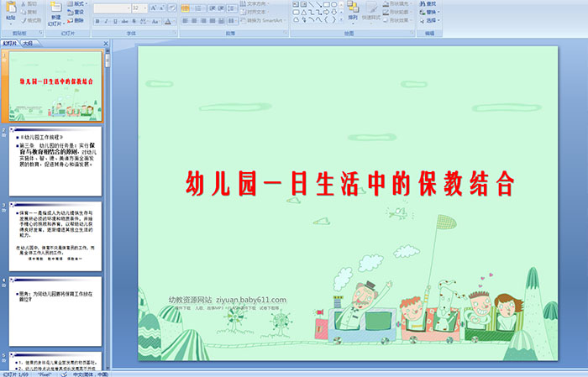Click the Clear Formatting icon
The image size is (588, 377).
[172, 8]
